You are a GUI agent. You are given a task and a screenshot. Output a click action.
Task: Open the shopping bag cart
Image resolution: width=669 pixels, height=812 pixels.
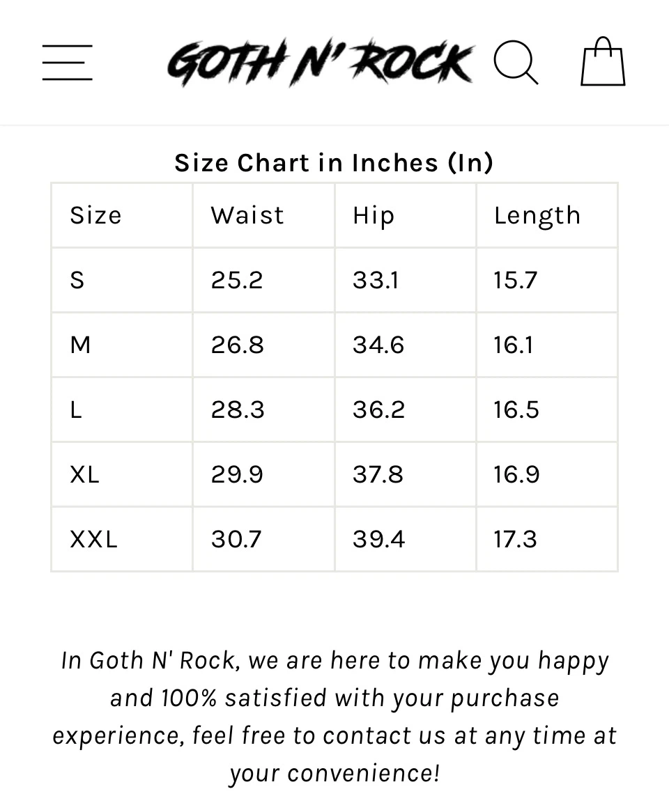(x=603, y=61)
